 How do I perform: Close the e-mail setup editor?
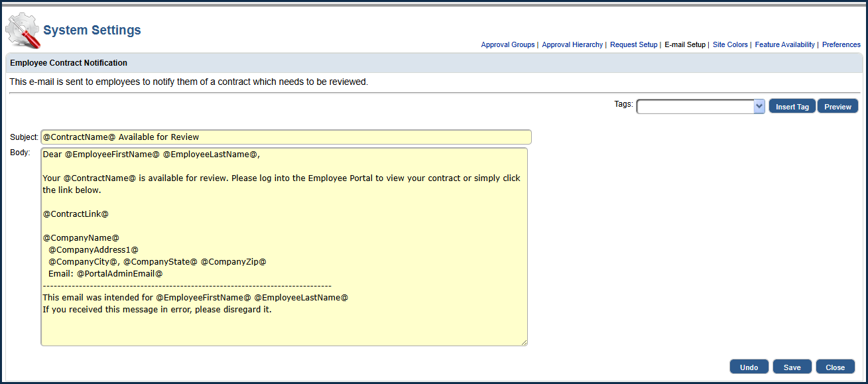(835, 367)
